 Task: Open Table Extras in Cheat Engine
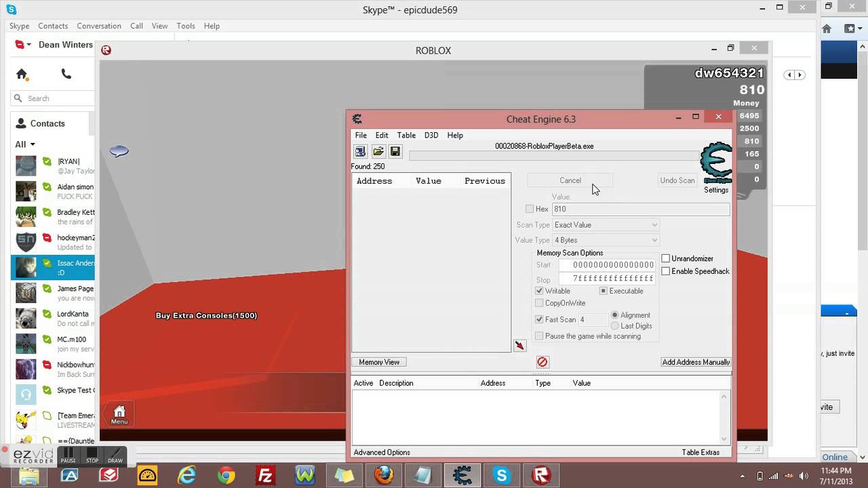701,452
